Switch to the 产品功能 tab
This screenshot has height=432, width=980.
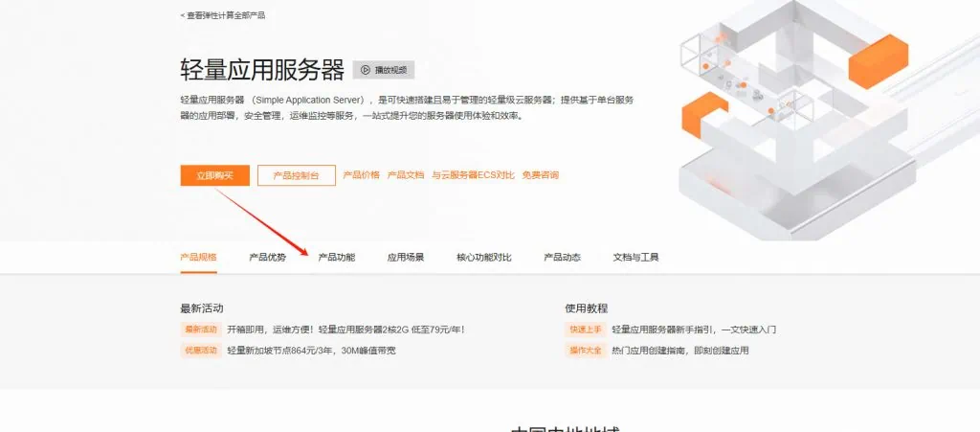(337, 257)
